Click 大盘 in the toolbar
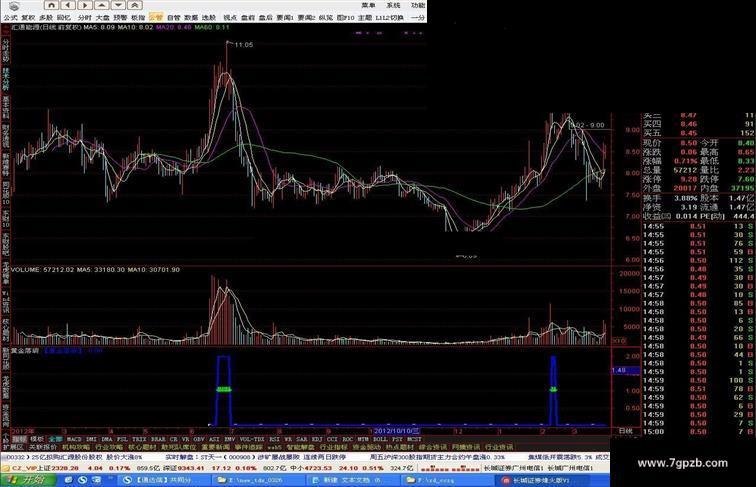The width and height of the screenshot is (756, 487). click(x=103, y=17)
